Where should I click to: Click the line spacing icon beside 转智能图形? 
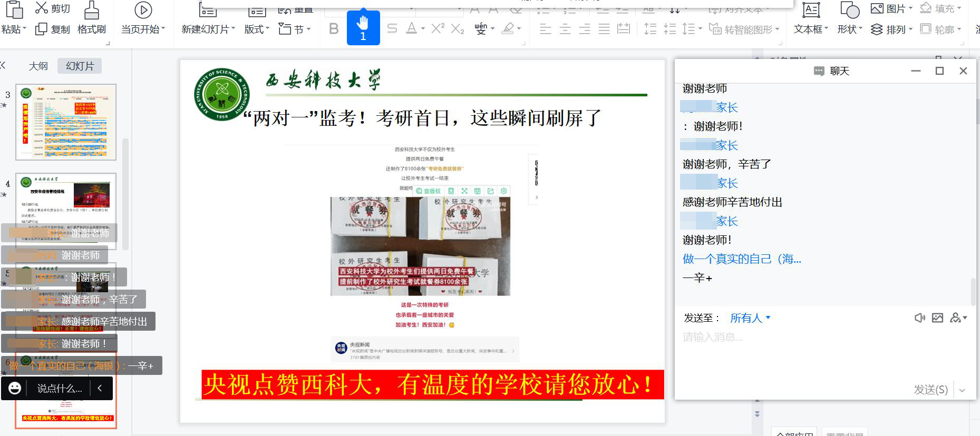pyautogui.click(x=688, y=29)
